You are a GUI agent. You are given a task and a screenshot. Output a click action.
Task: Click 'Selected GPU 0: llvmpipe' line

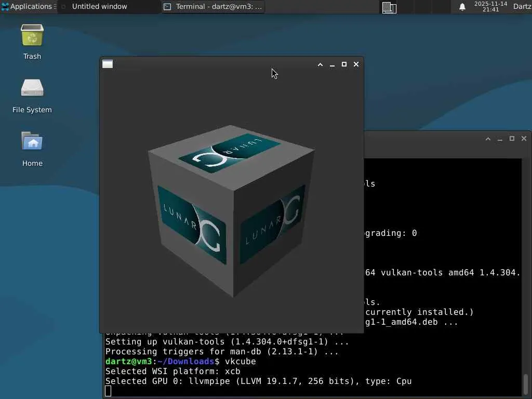258,381
